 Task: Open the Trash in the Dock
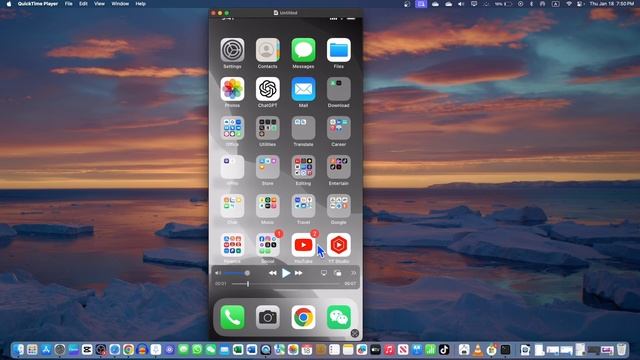coord(621,349)
